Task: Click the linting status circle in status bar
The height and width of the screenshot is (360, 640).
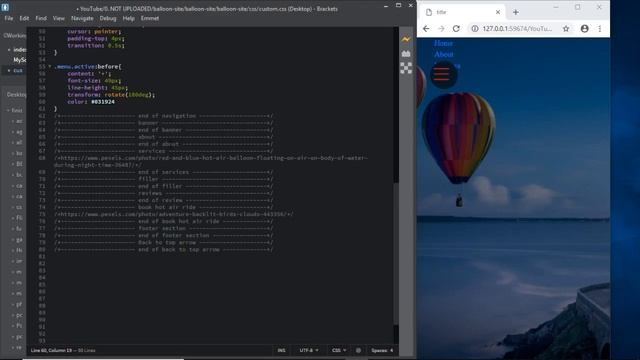Action: pos(358,350)
